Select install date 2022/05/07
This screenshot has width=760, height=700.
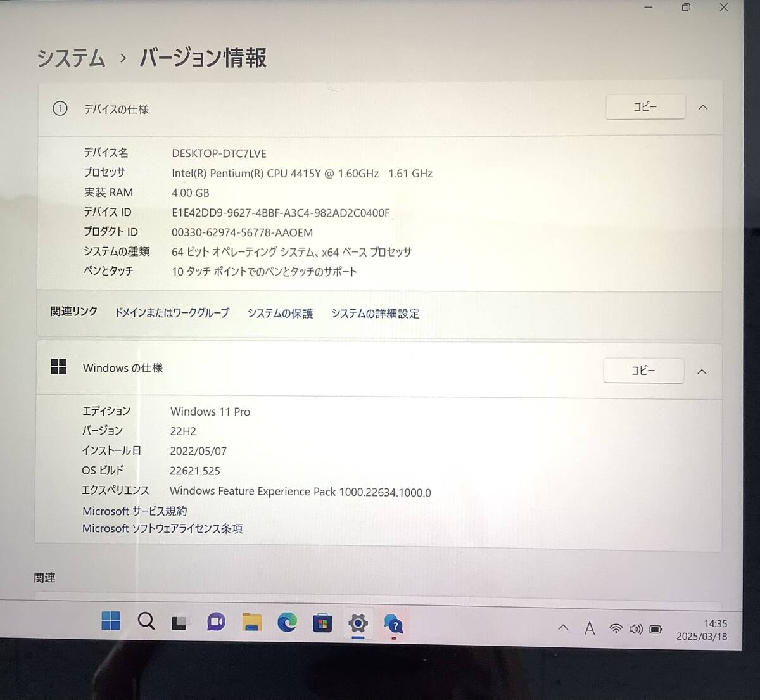[198, 451]
